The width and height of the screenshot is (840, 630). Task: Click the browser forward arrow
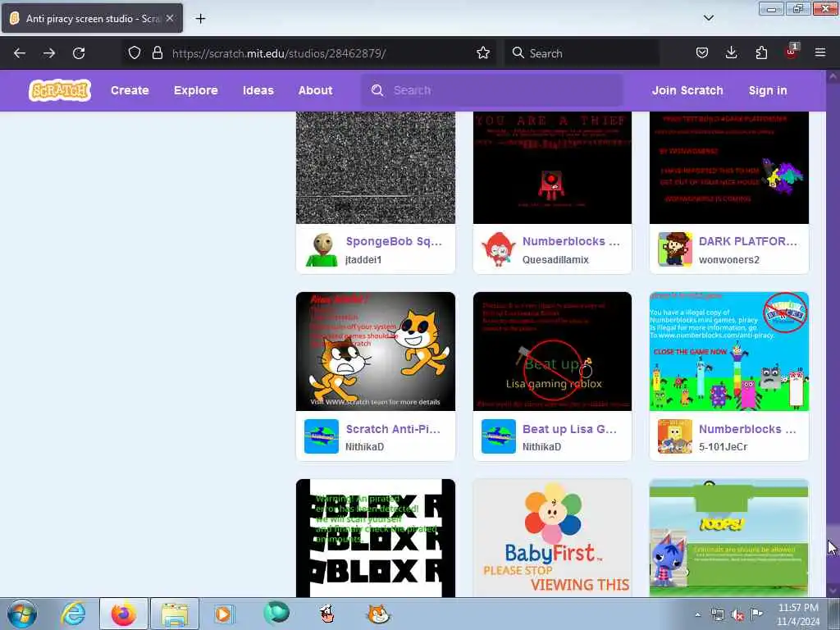click(49, 53)
